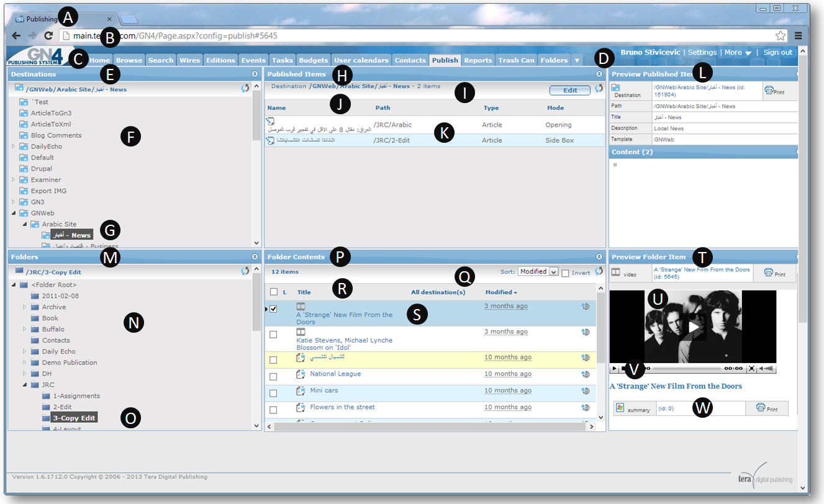Click the browser back arrow
The height and width of the screenshot is (504, 824).
(x=16, y=36)
